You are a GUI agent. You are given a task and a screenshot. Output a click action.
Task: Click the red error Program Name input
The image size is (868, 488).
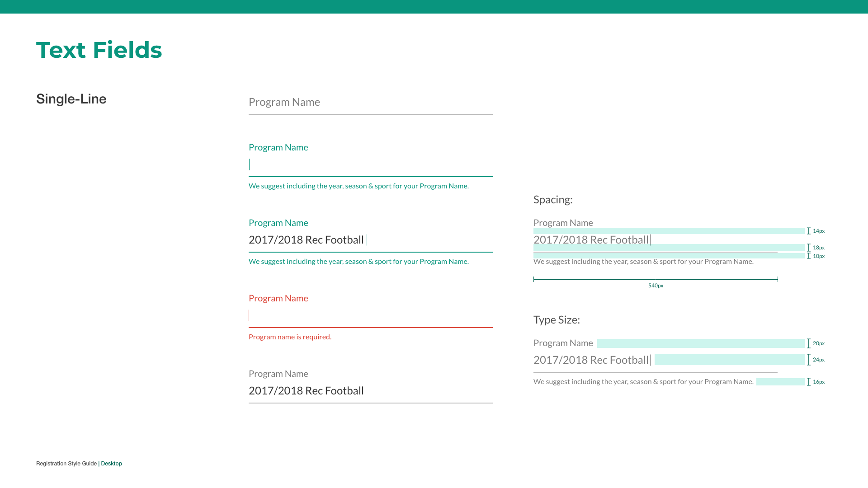tap(370, 315)
